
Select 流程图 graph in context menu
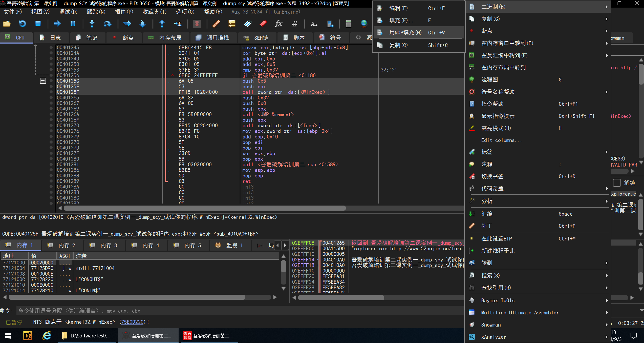pyautogui.click(x=538, y=79)
